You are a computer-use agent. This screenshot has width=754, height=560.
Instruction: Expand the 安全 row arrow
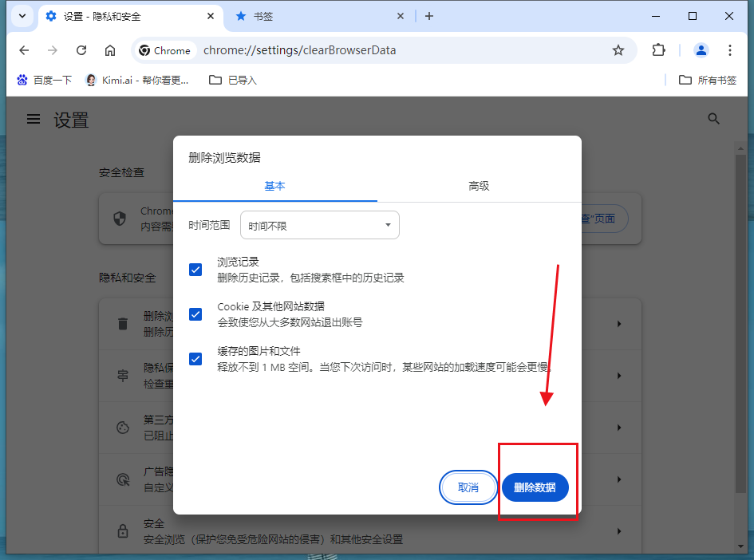(619, 531)
